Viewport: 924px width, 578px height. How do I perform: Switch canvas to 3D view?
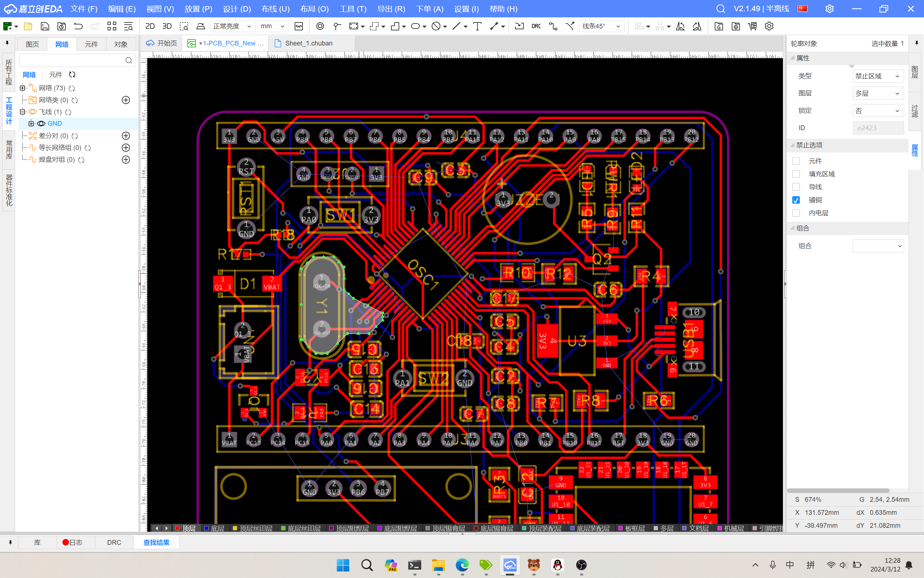coord(167,26)
